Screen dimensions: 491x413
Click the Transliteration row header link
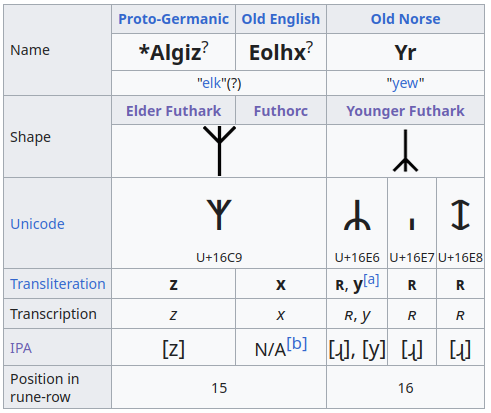pos(58,284)
